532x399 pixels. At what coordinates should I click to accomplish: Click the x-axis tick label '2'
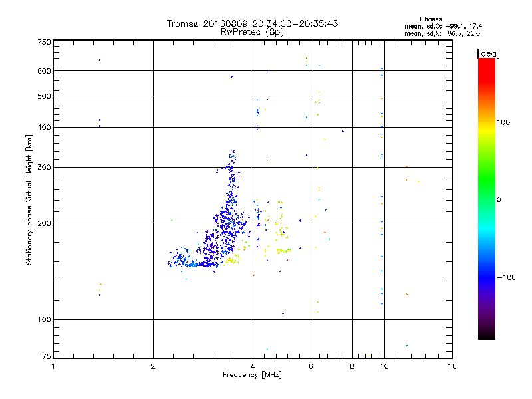pos(153,366)
